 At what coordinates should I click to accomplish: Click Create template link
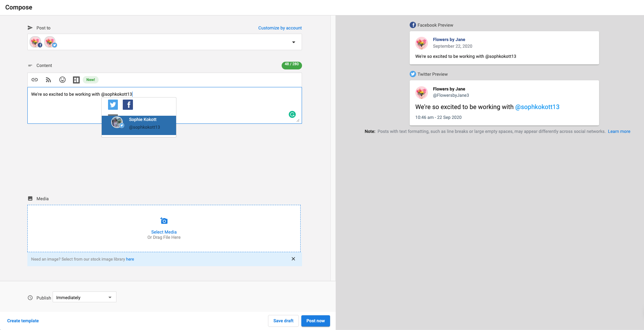pyautogui.click(x=23, y=321)
